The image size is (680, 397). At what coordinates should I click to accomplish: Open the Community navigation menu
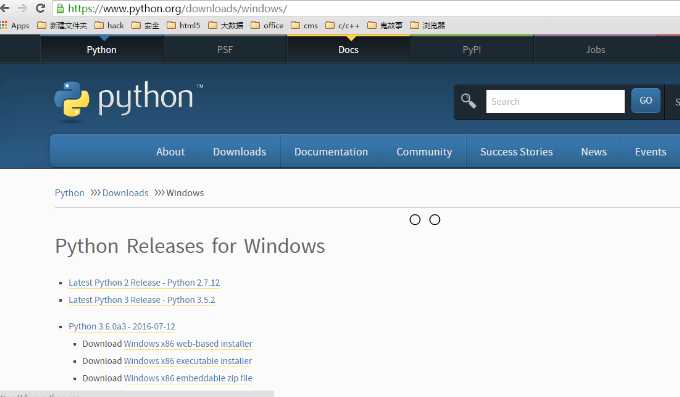point(424,152)
